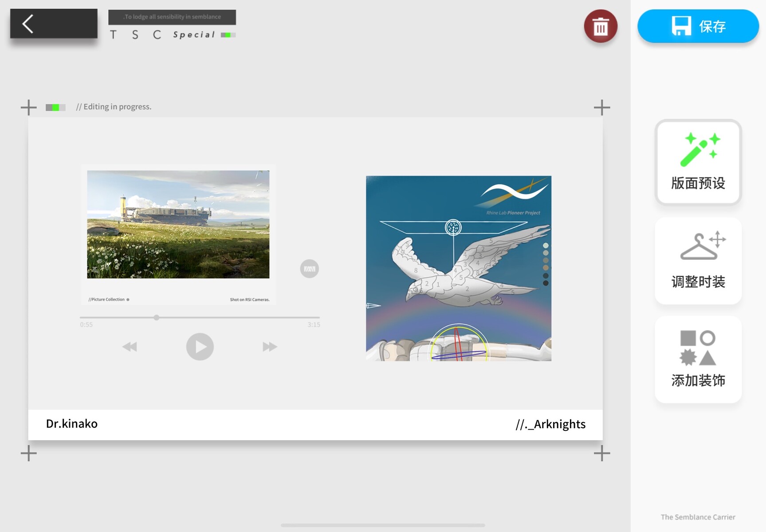Viewport: 766px width, 532px height.
Task: Open the 版面预设 layout presets panel
Action: [698, 162]
